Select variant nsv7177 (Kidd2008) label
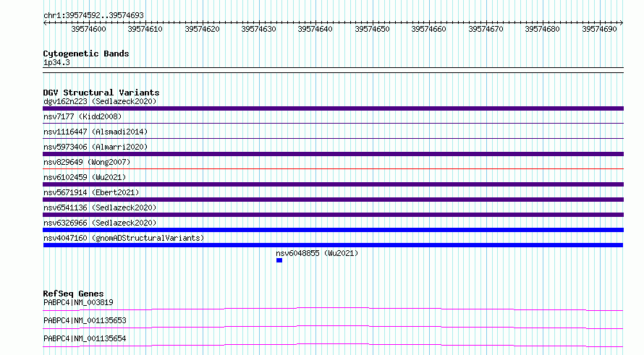Image resolution: width=644 pixels, height=355 pixels. [x=82, y=116]
